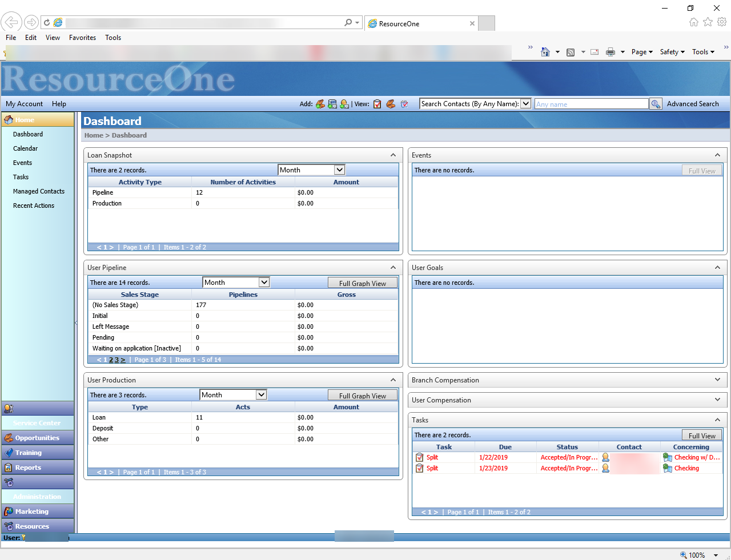Click the Advanced Search link
Screen dimensions: 731x560
click(x=692, y=104)
